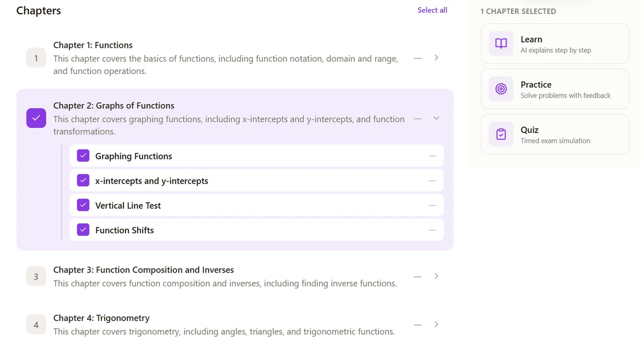Click the Chapter 4: Trigonometry title
Screen dimensions: 644x353
101,318
